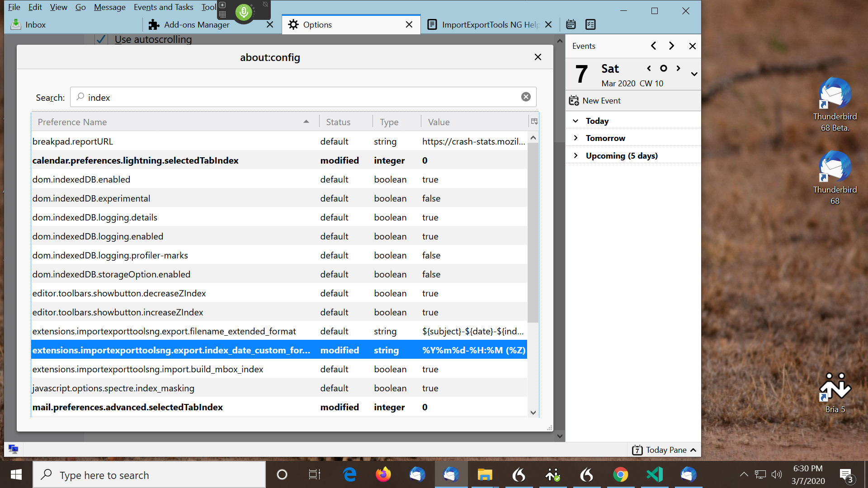Clear the search field using the X icon
Screen dimensions: 868x488
click(526, 96)
